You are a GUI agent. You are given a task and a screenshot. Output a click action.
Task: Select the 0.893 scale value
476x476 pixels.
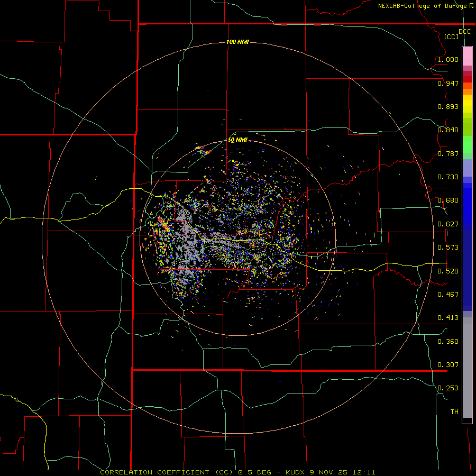pyautogui.click(x=448, y=106)
